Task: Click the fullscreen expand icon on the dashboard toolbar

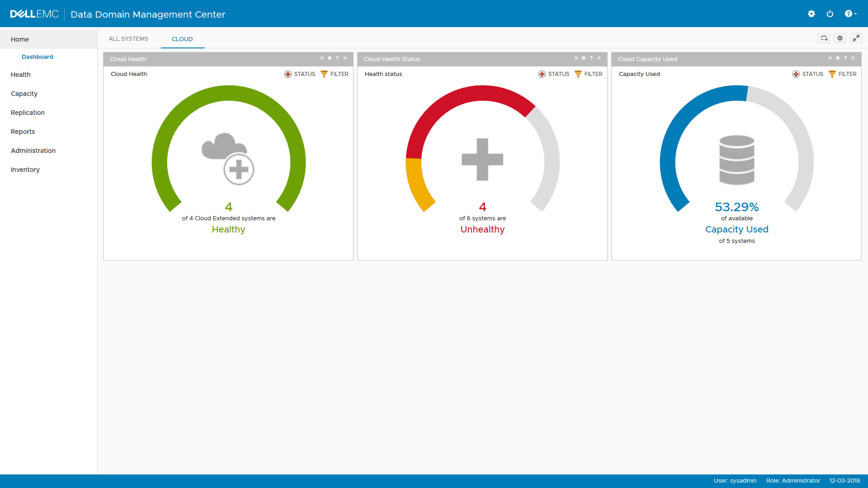Action: [856, 38]
